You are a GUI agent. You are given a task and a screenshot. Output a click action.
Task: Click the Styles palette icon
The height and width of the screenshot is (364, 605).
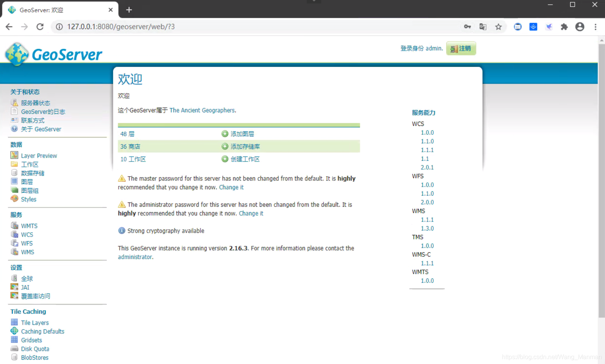pos(14,199)
